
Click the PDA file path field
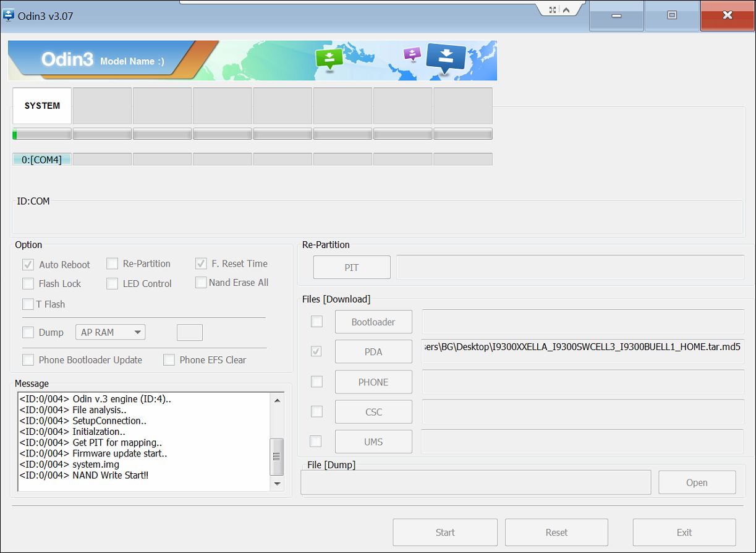583,351
